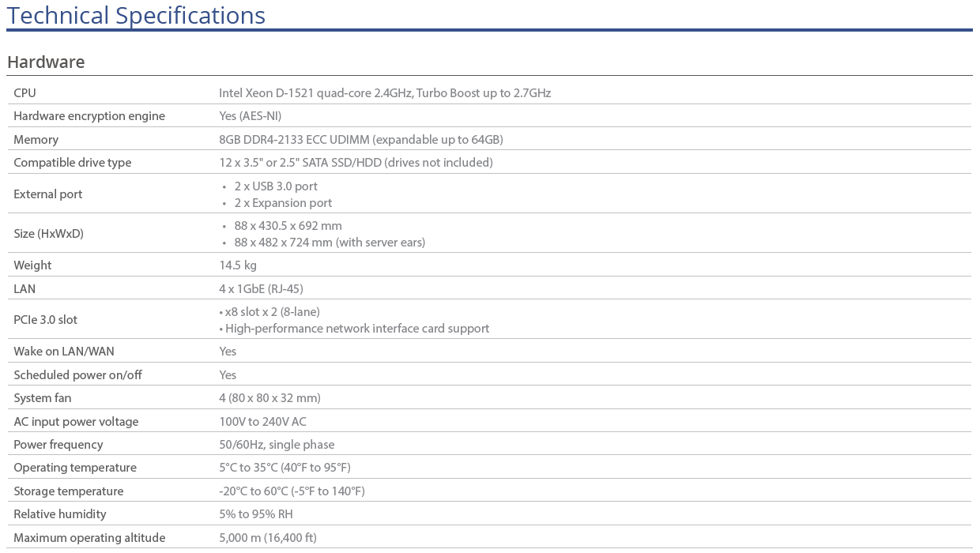Image resolution: width=980 pixels, height=553 pixels.
Task: Click the 5,000 m (16,400 ft) altitude value
Action: click(268, 538)
